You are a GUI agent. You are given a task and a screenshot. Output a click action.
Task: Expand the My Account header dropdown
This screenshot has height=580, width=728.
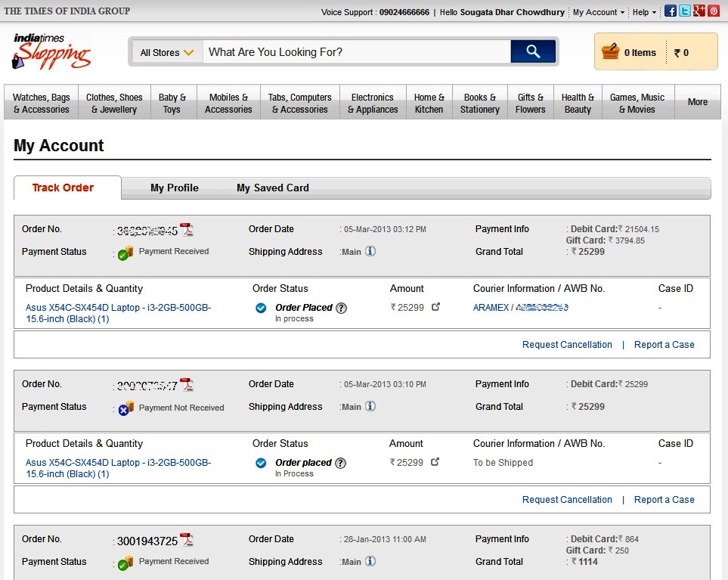[599, 12]
